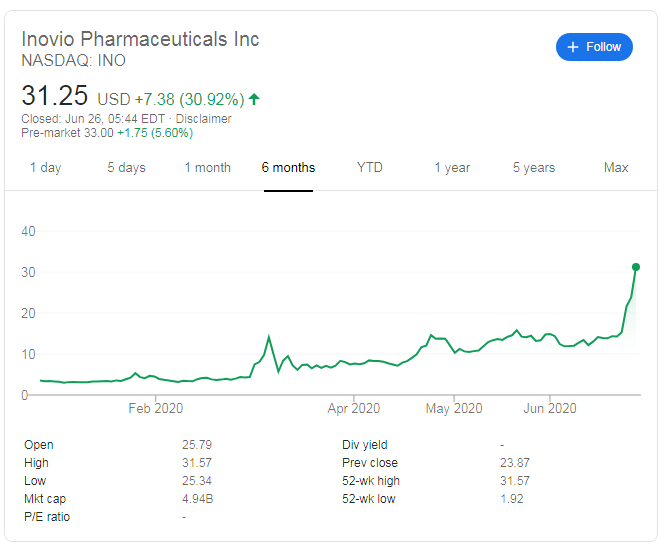Viewport: 664px width, 546px height.
Task: Click the green up arrow icon
Action: pos(254,99)
